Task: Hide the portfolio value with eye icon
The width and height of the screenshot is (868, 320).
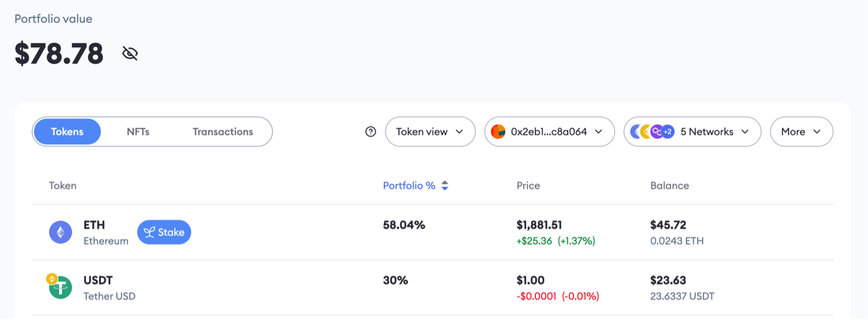Action: pyautogui.click(x=130, y=53)
